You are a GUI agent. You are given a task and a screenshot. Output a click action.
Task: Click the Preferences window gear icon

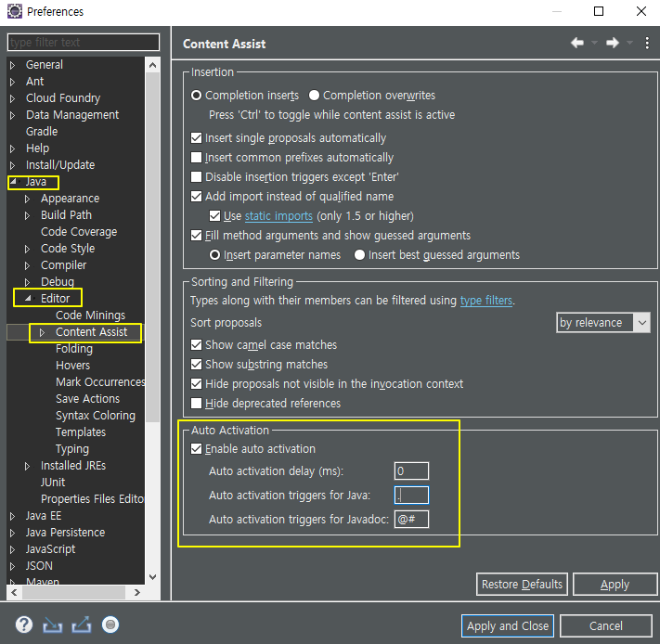coord(15,11)
